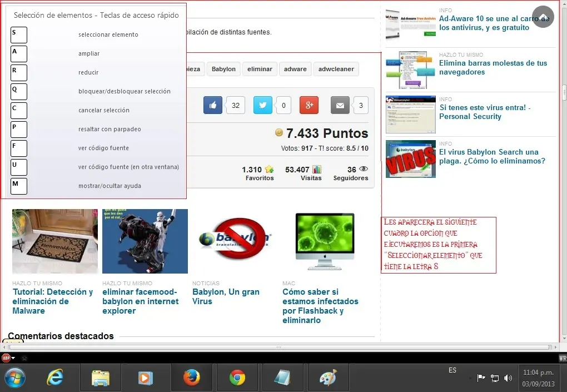
Task: Click the Babylon tag
Action: click(x=223, y=69)
